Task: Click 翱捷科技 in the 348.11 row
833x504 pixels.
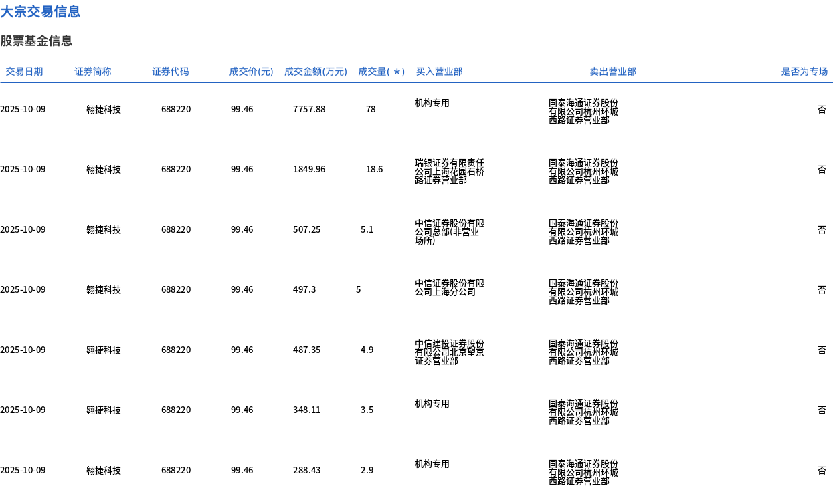Action: (104, 410)
